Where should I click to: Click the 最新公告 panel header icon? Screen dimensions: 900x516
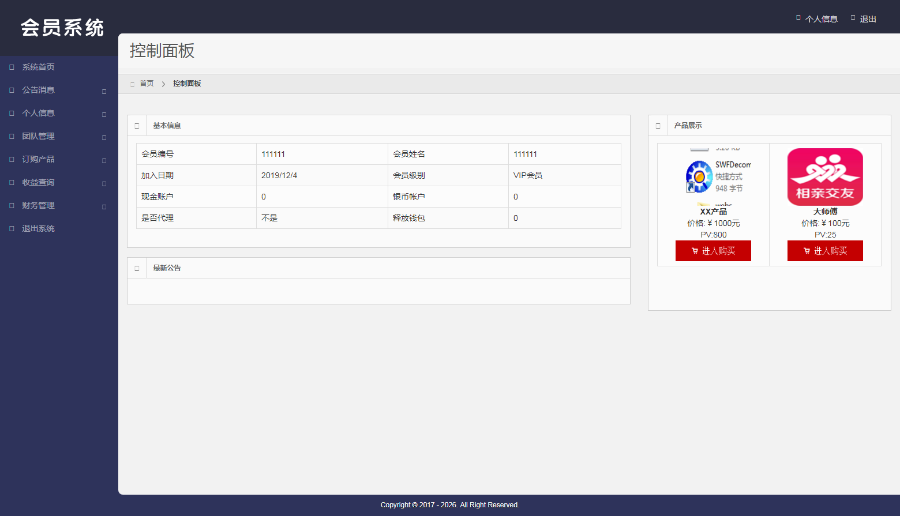pyautogui.click(x=137, y=268)
